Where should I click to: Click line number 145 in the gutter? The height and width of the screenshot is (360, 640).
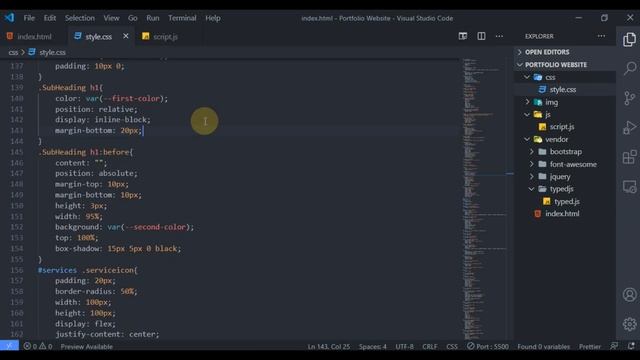[17, 152]
